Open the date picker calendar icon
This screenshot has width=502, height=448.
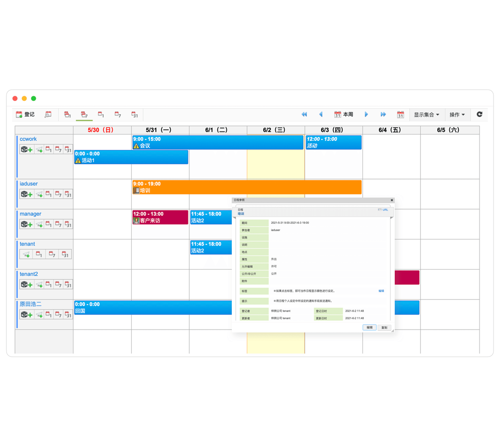(x=400, y=114)
